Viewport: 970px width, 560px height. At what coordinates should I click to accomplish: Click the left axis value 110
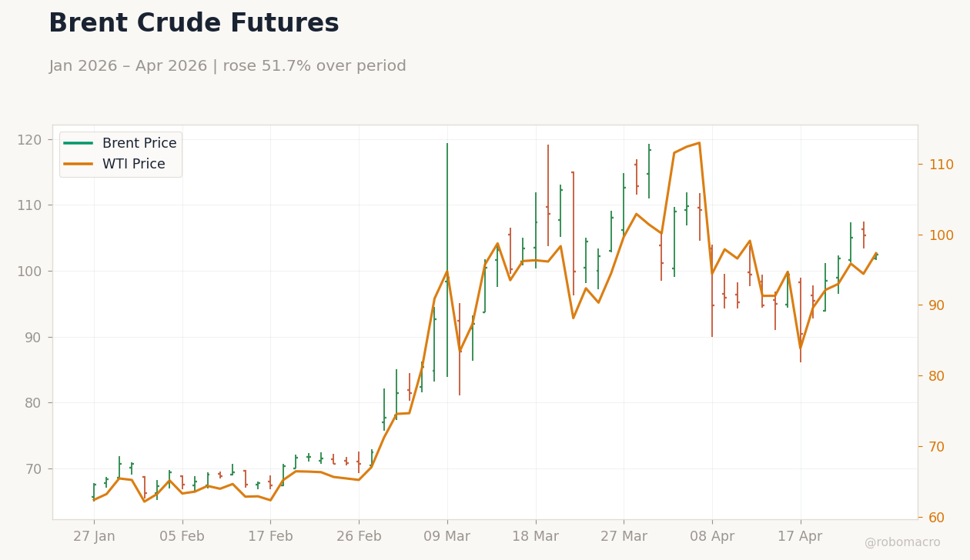(x=28, y=205)
